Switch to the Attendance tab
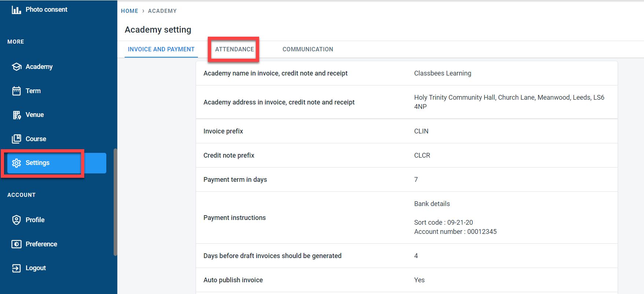Screen dimensions: 644x294 pyautogui.click(x=234, y=49)
